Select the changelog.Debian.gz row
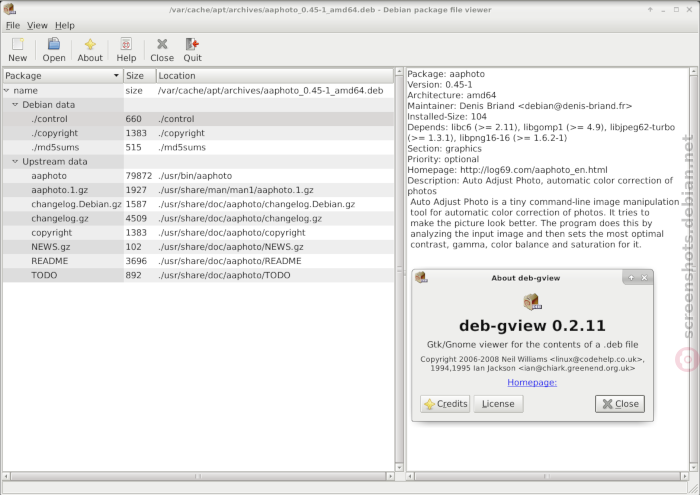700x495 pixels. [198, 204]
